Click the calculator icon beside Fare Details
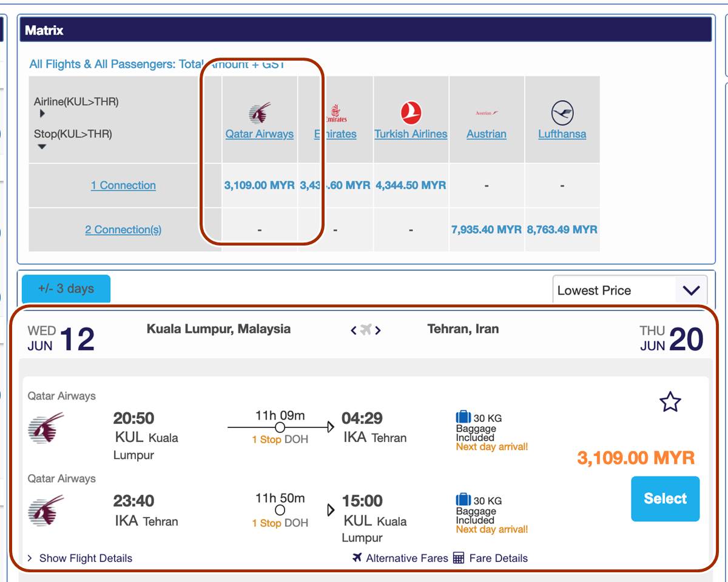Screen dimensions: 728x582 (x=459, y=558)
